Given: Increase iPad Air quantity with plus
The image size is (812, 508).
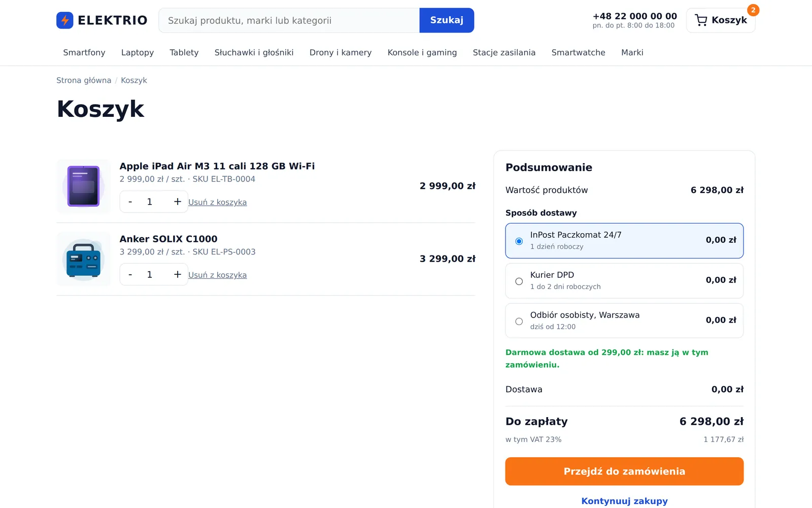Looking at the screenshot, I should pyautogui.click(x=178, y=202).
